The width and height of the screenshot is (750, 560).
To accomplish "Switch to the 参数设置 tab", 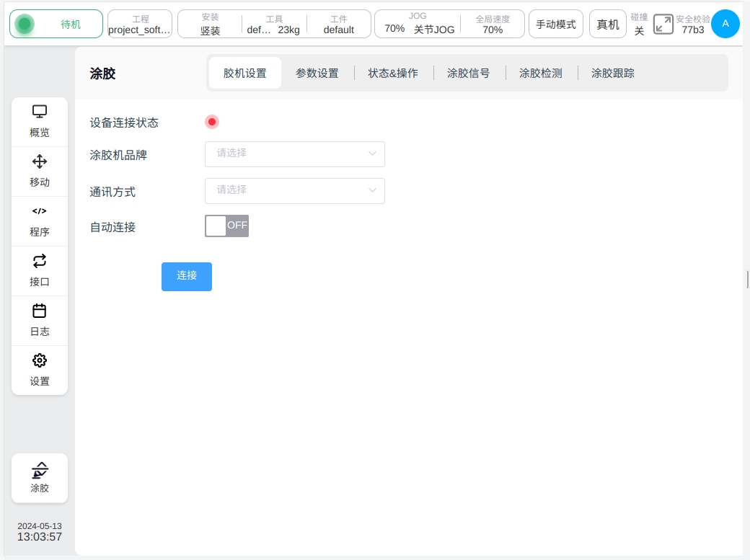I will coord(317,73).
